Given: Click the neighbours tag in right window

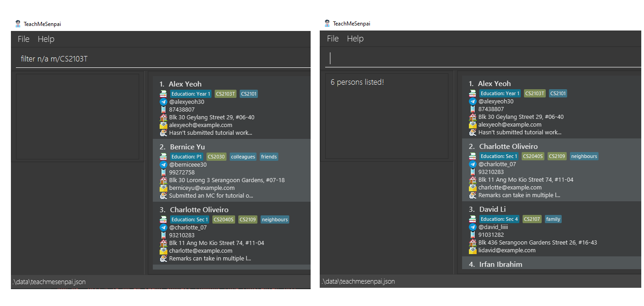Looking at the screenshot, I should click(584, 156).
